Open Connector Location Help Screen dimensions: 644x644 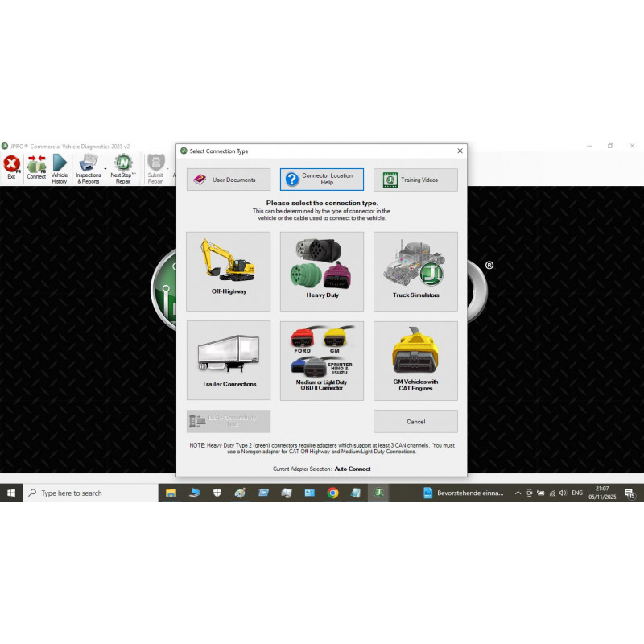(x=321, y=179)
